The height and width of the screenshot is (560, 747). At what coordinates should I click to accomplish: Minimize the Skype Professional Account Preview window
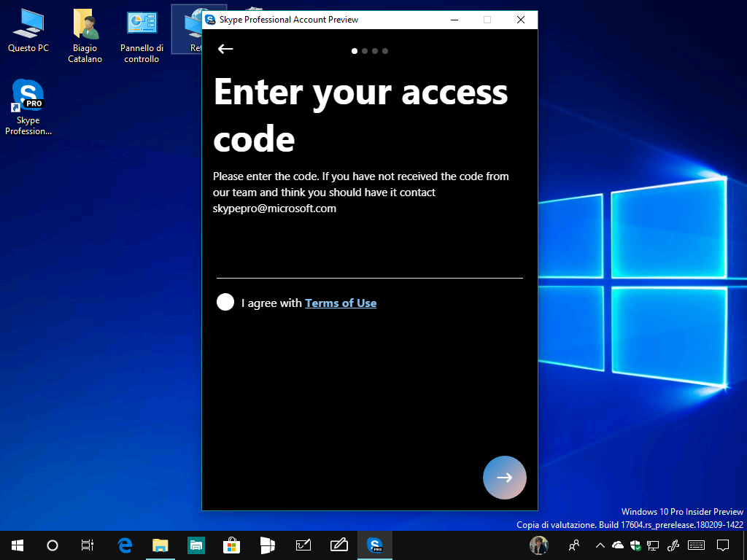[454, 20]
